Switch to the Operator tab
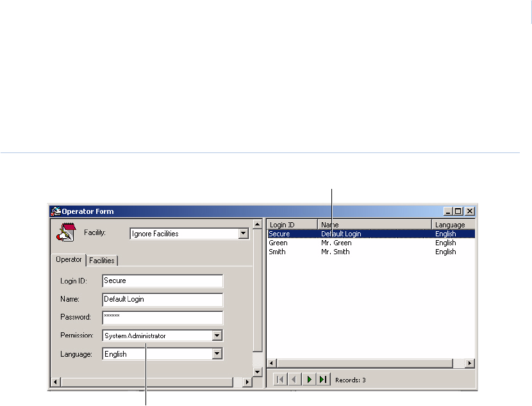The height and width of the screenshot is (406, 532). tap(69, 259)
